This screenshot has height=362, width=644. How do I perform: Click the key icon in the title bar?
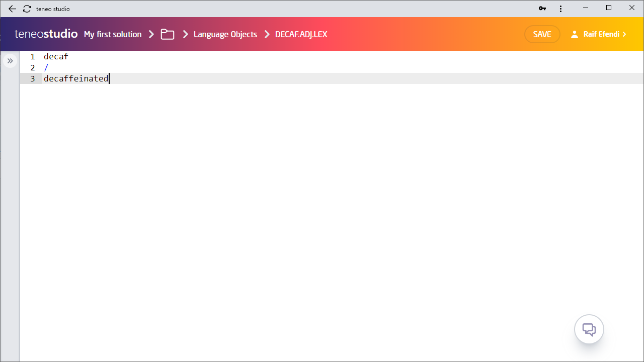tap(542, 9)
